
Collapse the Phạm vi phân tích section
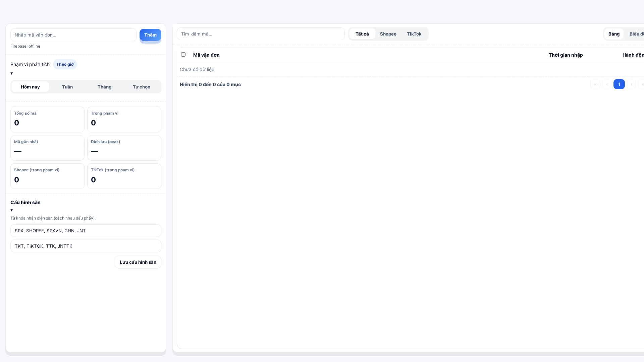pyautogui.click(x=12, y=73)
